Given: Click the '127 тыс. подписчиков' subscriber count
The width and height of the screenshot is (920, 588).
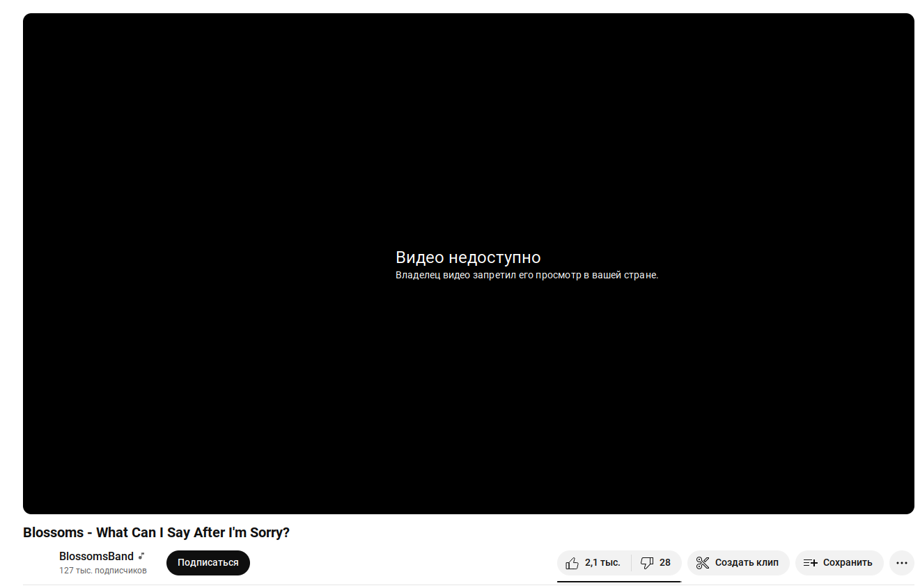Looking at the screenshot, I should 103,571.
